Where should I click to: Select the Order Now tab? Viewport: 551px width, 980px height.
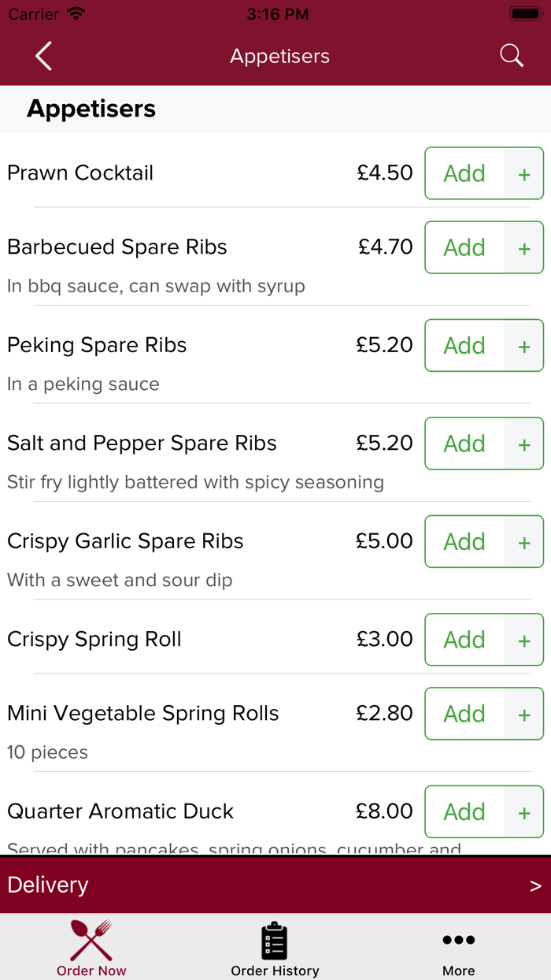[x=91, y=947]
